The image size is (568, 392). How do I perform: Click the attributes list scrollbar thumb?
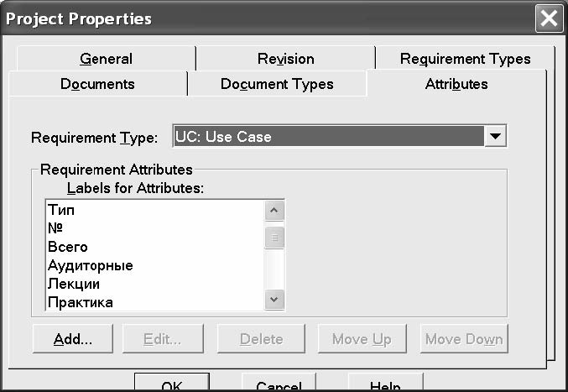coord(274,238)
